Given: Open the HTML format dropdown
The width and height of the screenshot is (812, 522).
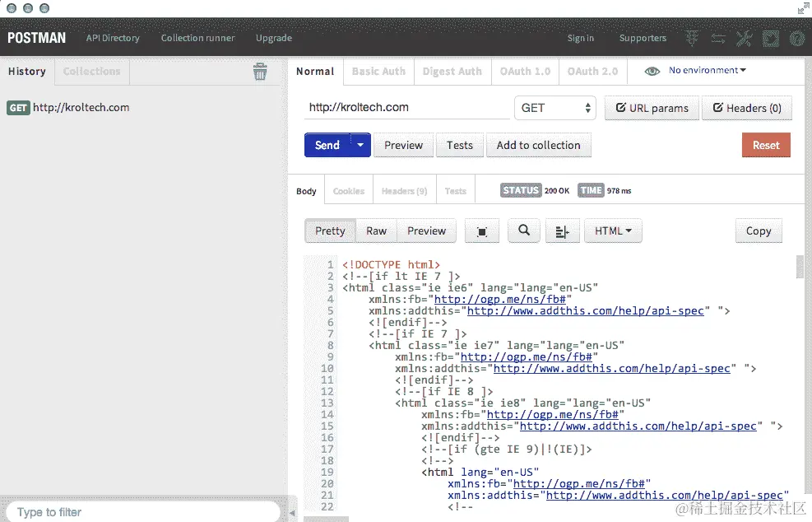Looking at the screenshot, I should click(x=613, y=231).
